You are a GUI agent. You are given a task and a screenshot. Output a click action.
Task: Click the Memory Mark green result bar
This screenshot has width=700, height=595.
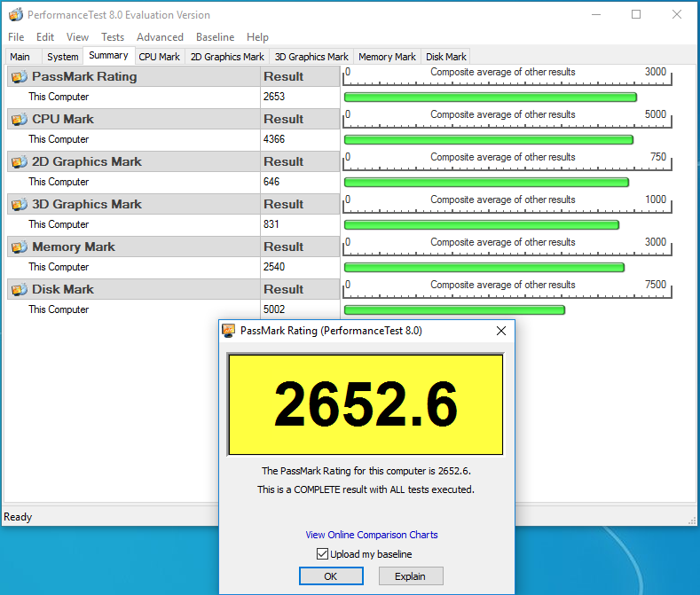click(x=484, y=268)
